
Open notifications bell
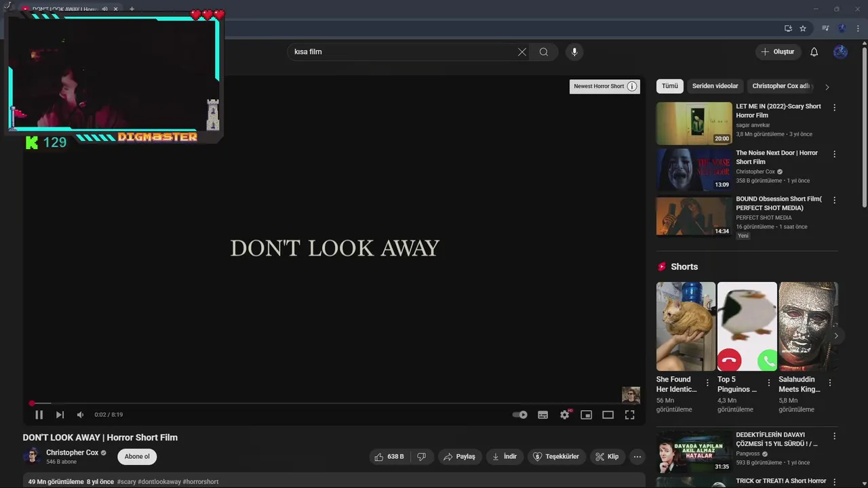tap(814, 52)
